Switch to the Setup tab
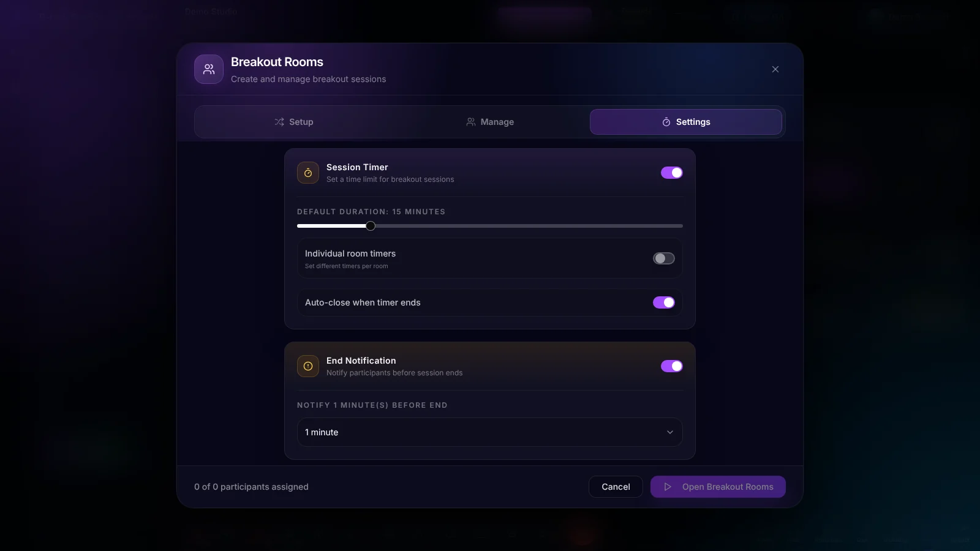This screenshot has height=551, width=980. [x=294, y=122]
